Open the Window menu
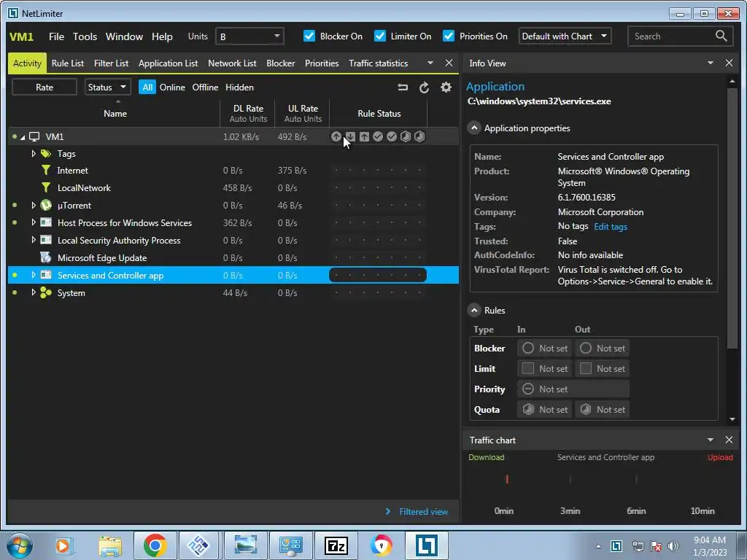The image size is (747, 560). [x=124, y=36]
